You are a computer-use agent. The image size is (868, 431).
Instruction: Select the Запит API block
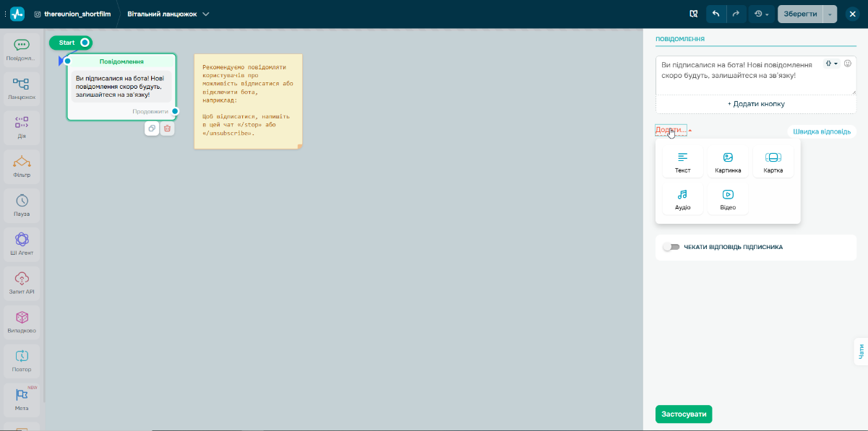click(x=22, y=283)
